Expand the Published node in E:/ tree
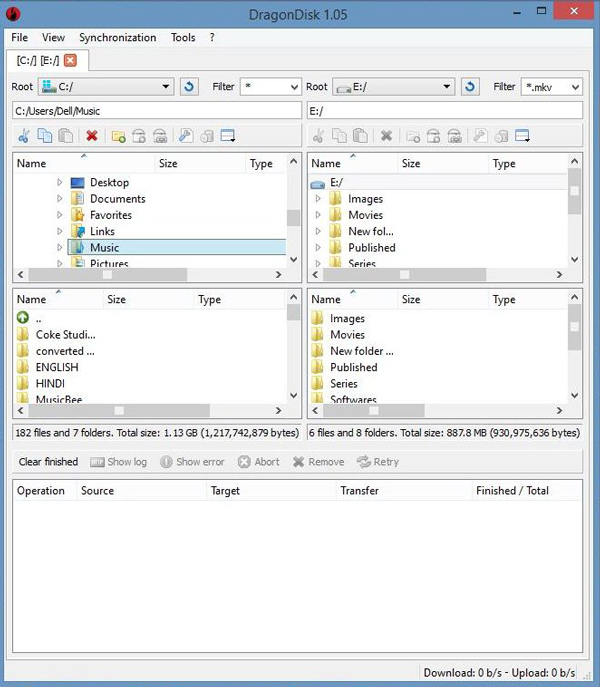 point(318,248)
